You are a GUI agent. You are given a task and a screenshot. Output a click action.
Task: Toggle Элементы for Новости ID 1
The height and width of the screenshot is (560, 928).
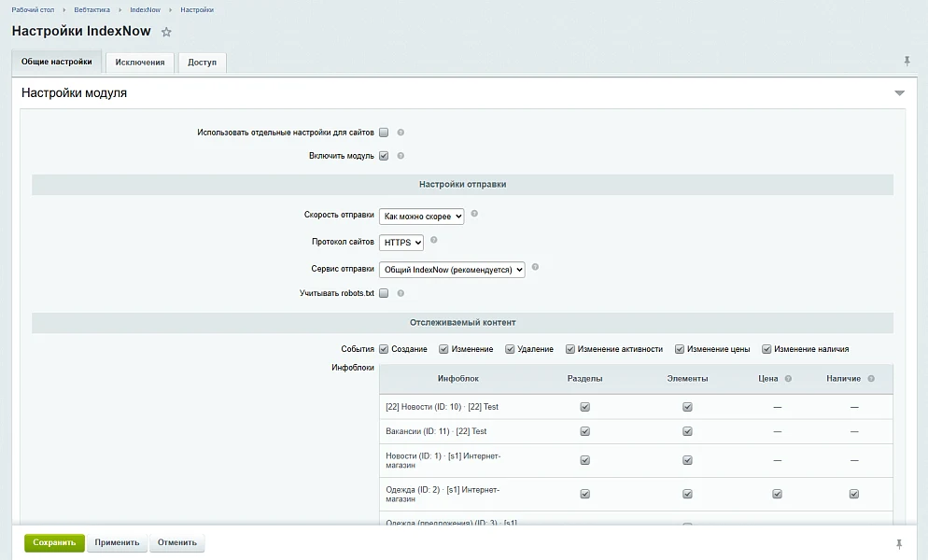point(687,460)
